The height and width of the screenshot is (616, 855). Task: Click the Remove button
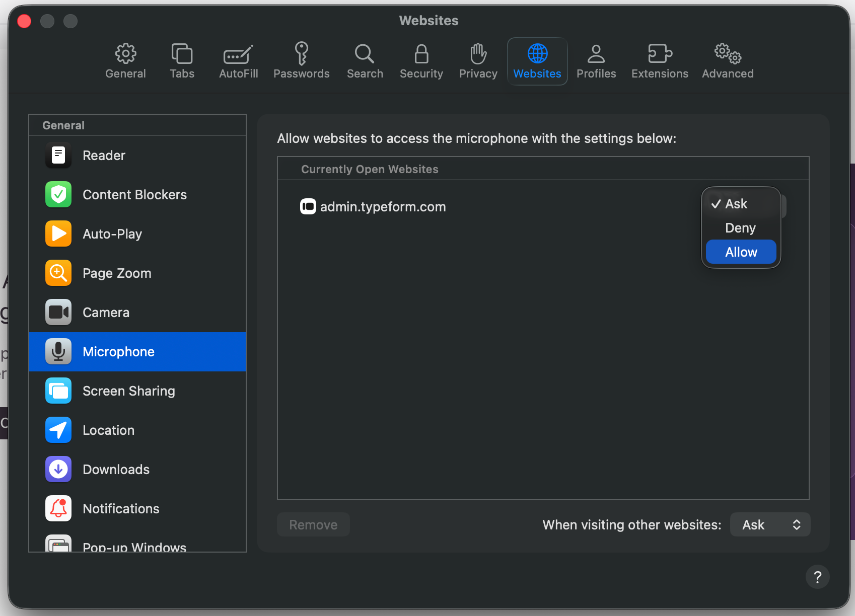313,525
